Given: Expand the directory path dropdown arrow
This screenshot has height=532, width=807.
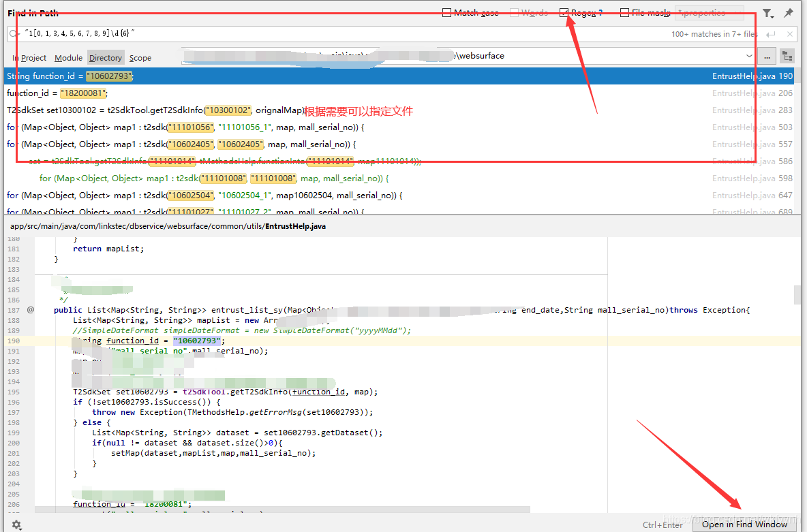Looking at the screenshot, I should click(749, 56).
